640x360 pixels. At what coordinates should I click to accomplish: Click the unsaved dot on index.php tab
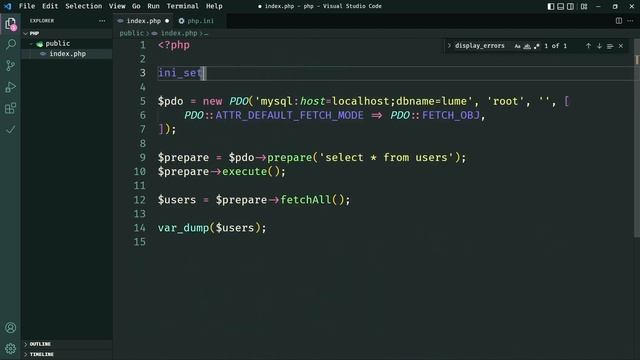pyautogui.click(x=167, y=21)
